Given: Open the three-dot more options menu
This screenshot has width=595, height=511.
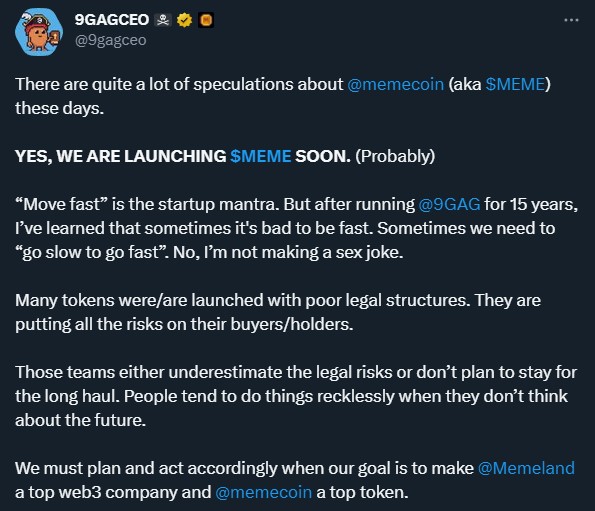Looking at the screenshot, I should (x=571, y=20).
